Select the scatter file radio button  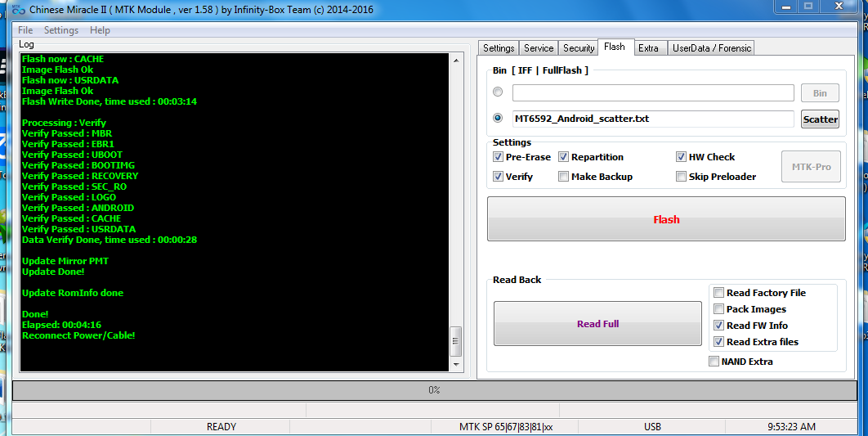tap(498, 118)
